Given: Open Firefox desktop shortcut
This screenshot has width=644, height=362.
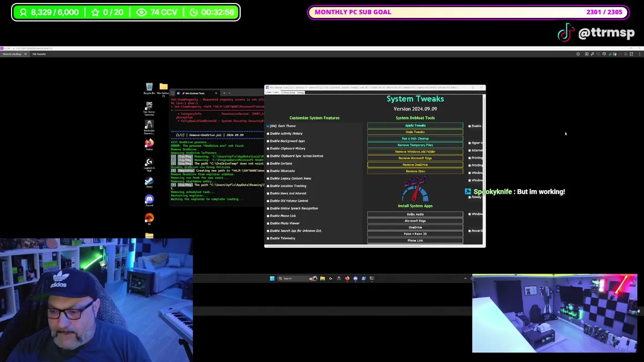Looking at the screenshot, I should click(149, 144).
